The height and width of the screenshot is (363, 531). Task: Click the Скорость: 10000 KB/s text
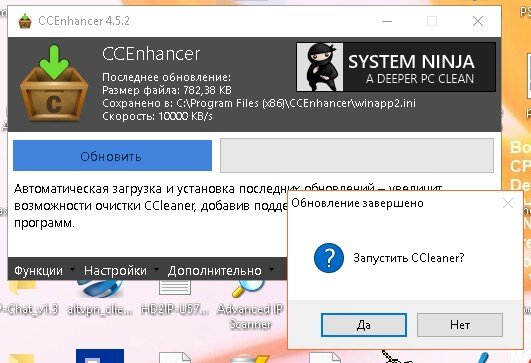(157, 116)
